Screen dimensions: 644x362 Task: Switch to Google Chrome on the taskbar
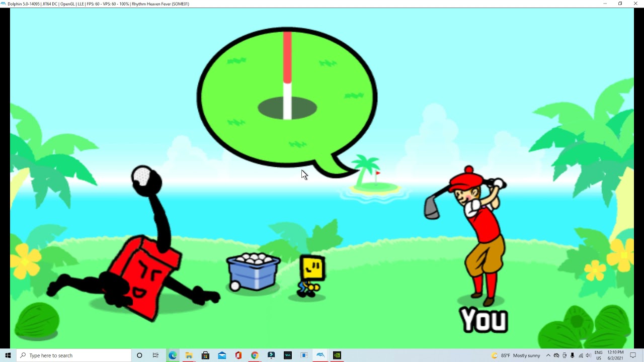coord(255,355)
